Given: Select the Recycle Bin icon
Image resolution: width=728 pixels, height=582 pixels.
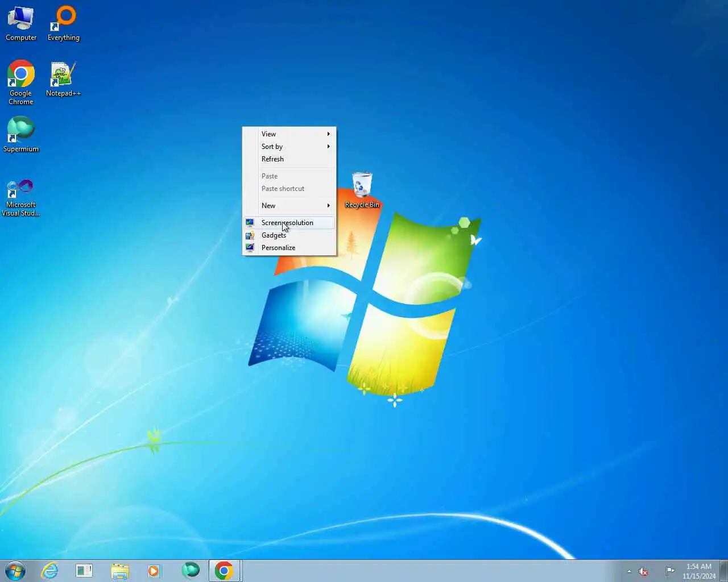Looking at the screenshot, I should pos(362,190).
